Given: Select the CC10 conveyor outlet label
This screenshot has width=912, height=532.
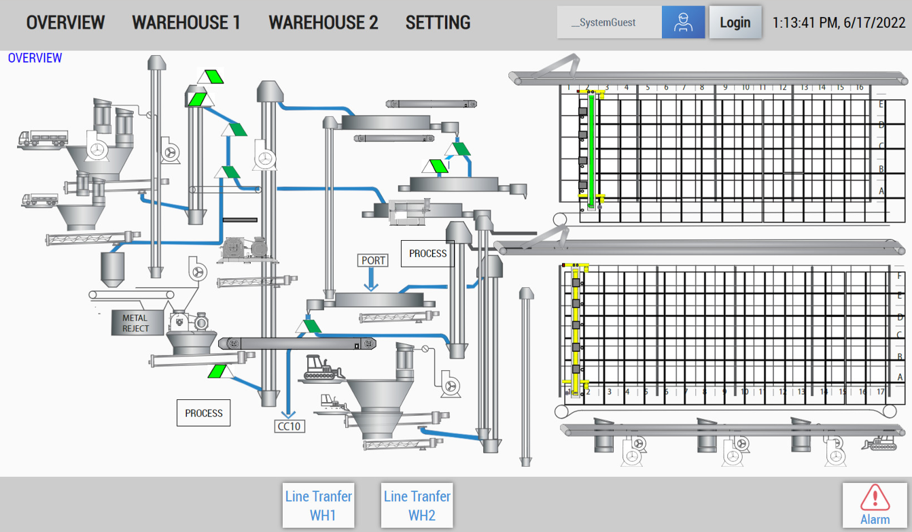Looking at the screenshot, I should tap(289, 426).
